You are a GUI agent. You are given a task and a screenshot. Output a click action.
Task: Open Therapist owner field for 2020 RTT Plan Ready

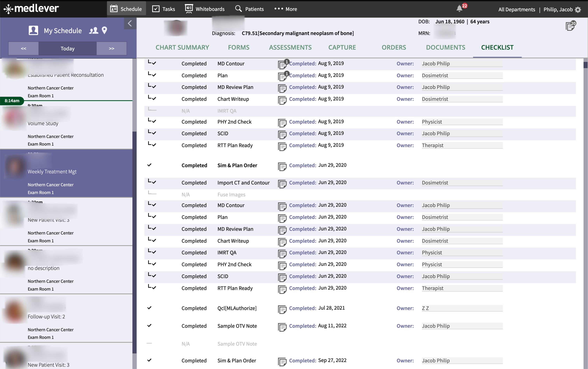(x=462, y=288)
